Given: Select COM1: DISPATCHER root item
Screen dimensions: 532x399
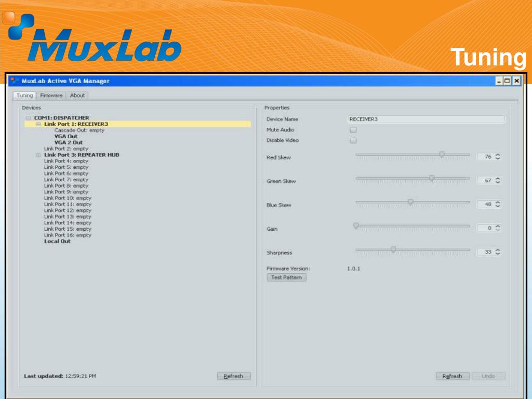Looking at the screenshot, I should (x=61, y=118).
